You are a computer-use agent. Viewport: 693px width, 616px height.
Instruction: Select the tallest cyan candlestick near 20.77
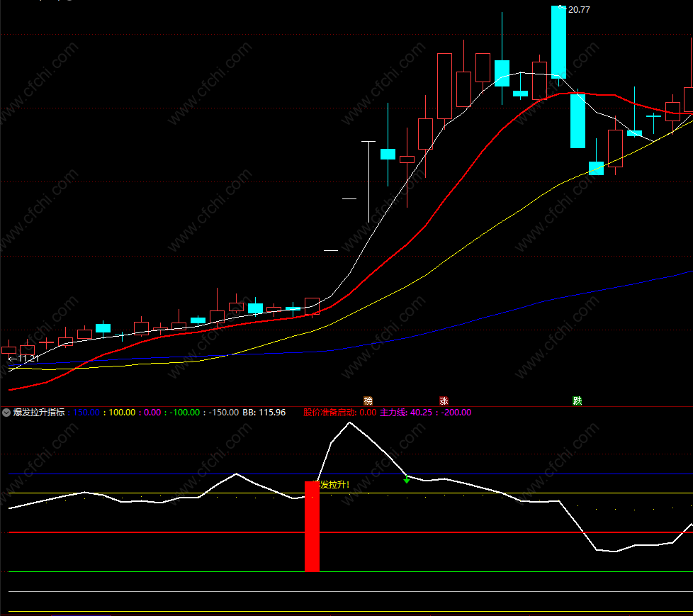pyautogui.click(x=558, y=42)
